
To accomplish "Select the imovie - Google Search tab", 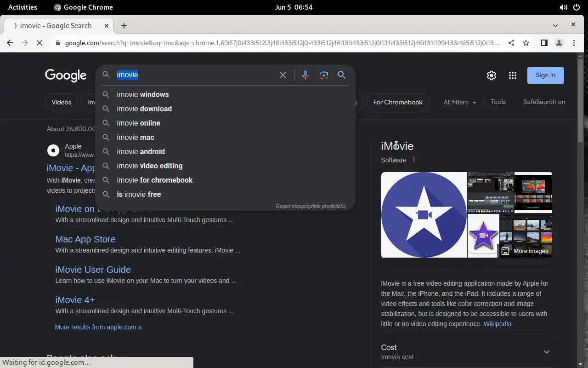I will coord(58,26).
